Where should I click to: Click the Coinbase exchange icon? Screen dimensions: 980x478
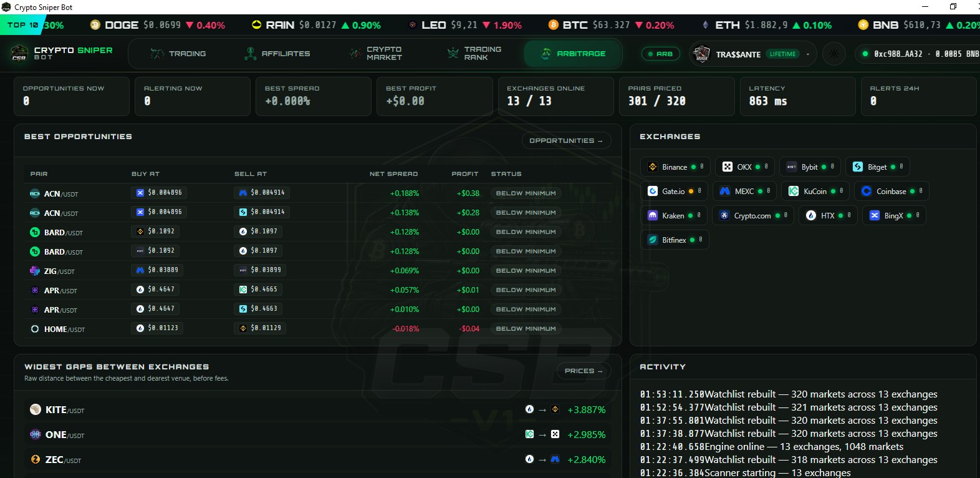coord(867,191)
